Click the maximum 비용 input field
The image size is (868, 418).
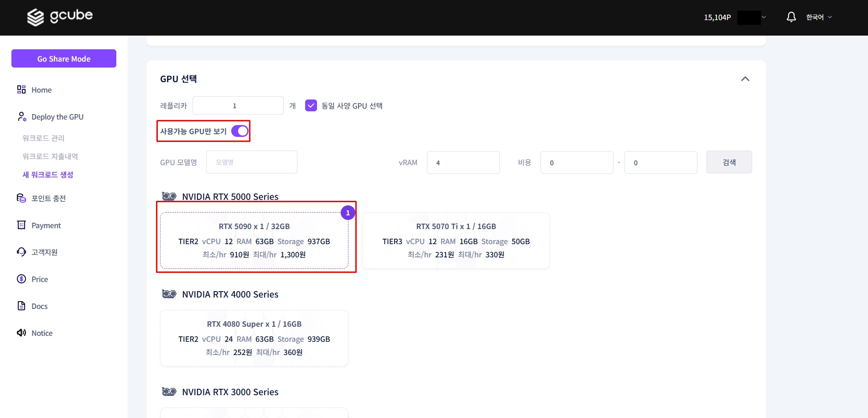[661, 162]
